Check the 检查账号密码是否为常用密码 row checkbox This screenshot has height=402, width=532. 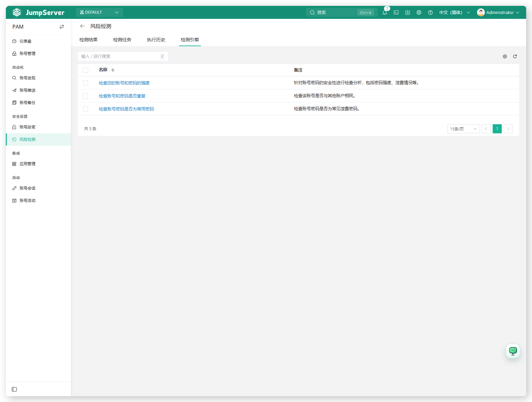[x=86, y=109]
